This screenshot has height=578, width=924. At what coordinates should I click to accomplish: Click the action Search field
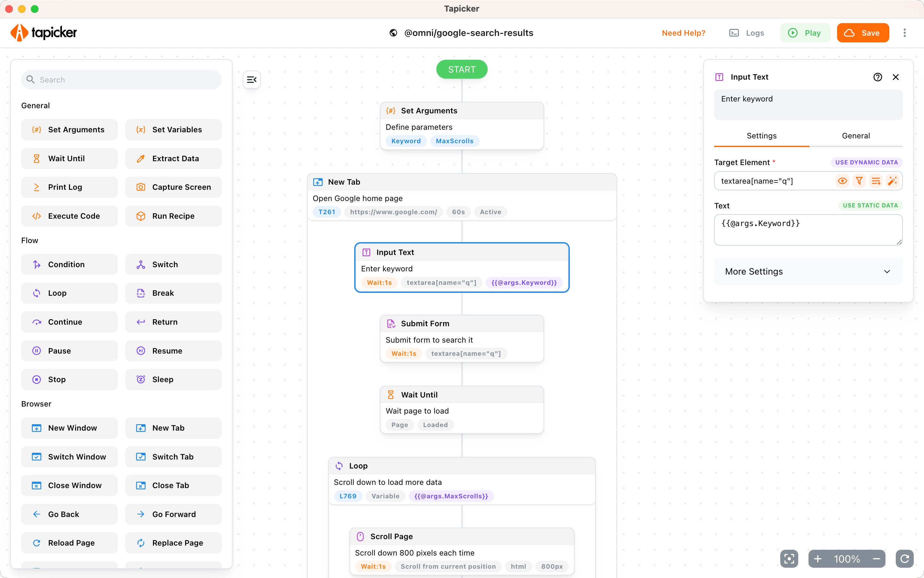(121, 80)
